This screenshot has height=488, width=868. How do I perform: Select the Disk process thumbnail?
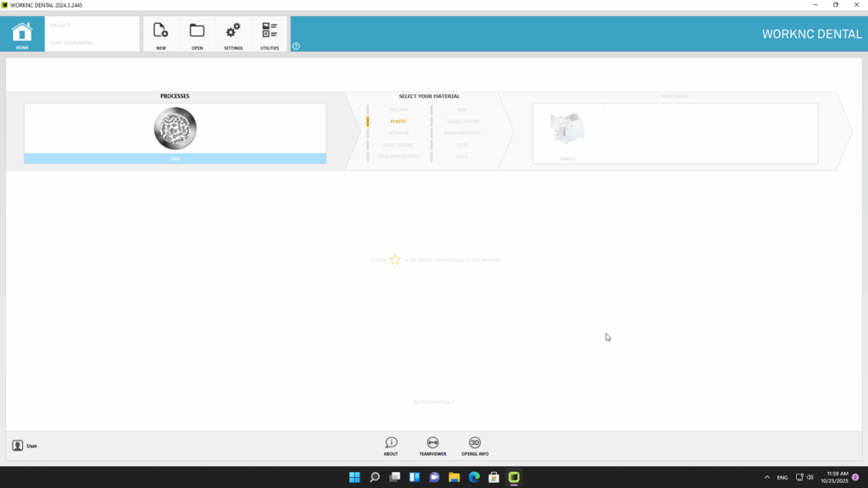pyautogui.click(x=175, y=129)
